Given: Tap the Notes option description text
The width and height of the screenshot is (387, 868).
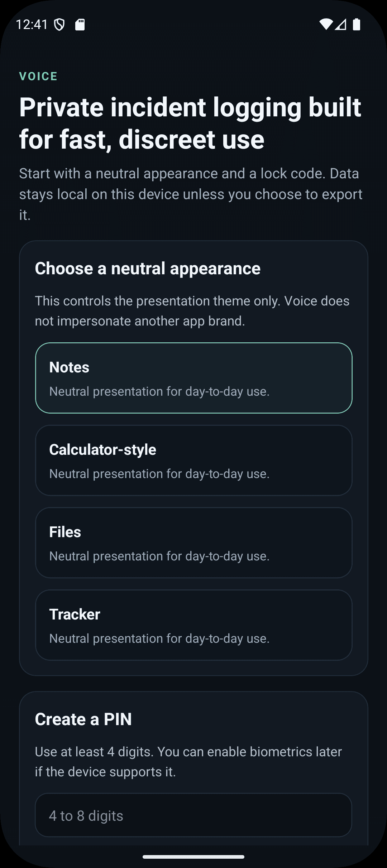Looking at the screenshot, I should 159,391.
